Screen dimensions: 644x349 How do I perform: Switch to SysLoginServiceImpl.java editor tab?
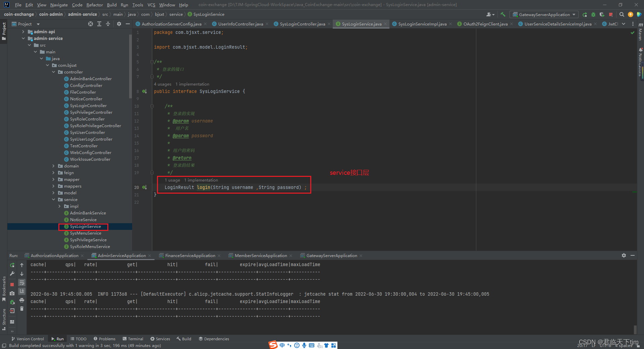pos(422,24)
